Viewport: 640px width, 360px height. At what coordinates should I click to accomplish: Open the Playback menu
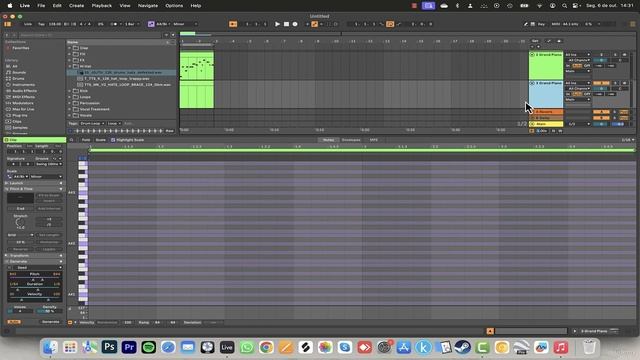pos(102,6)
